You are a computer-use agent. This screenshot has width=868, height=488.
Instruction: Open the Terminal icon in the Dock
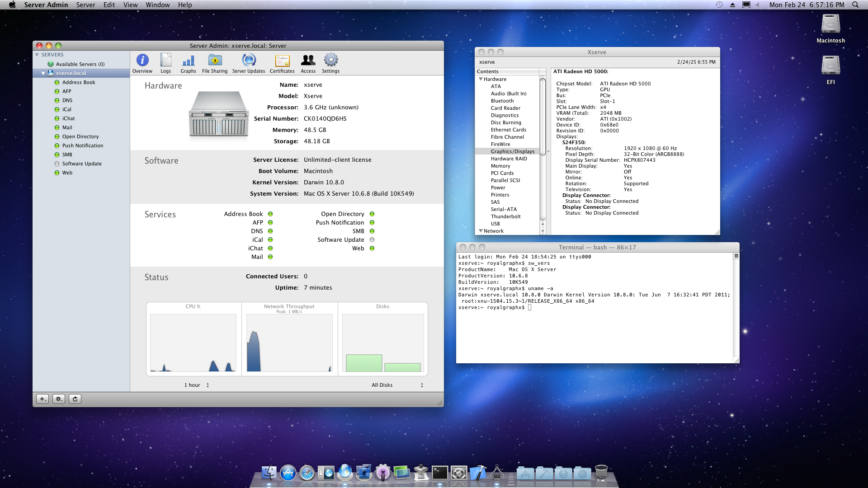click(x=439, y=473)
